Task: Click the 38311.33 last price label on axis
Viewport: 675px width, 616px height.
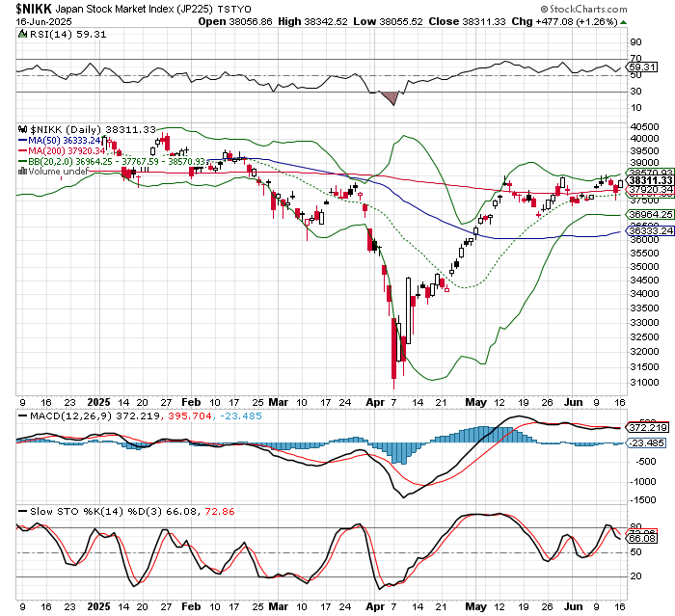Action: pyautogui.click(x=651, y=180)
